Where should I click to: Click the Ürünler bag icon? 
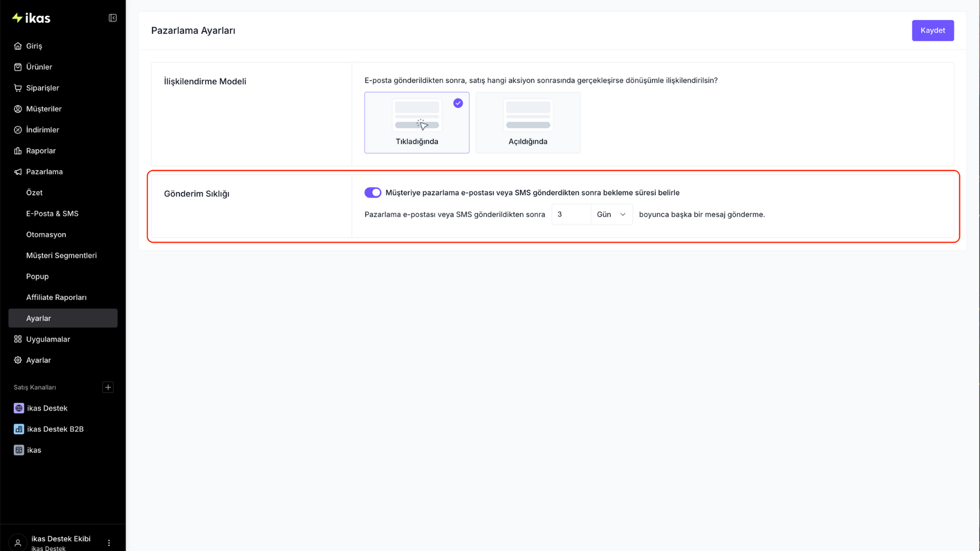pyautogui.click(x=18, y=67)
